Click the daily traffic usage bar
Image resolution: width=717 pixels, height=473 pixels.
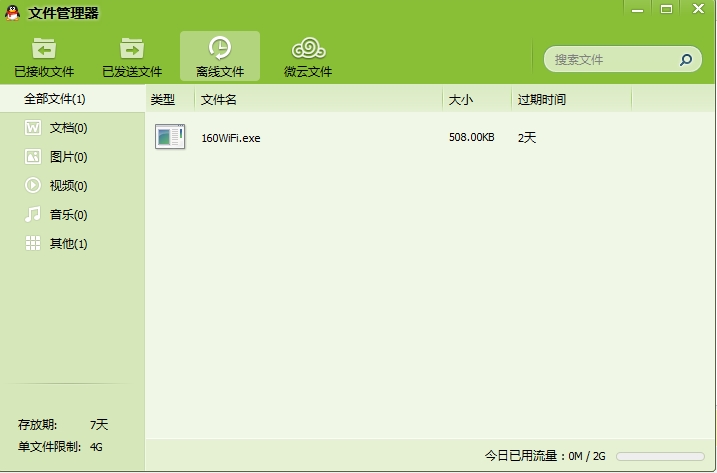click(x=660, y=456)
